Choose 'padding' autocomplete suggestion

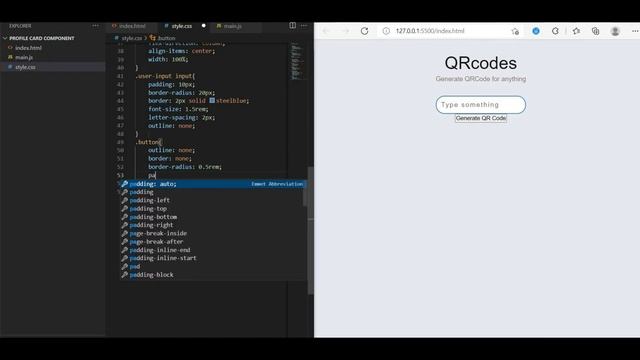(212, 192)
